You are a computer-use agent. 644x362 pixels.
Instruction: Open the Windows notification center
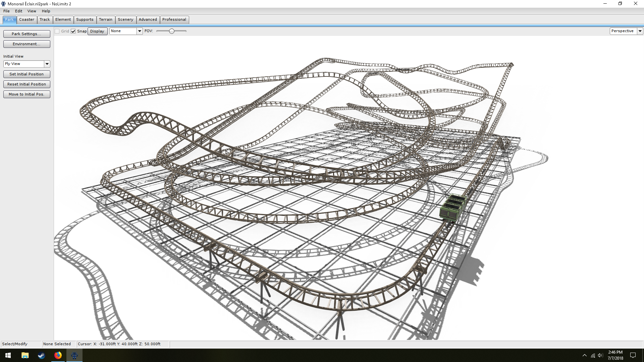633,355
